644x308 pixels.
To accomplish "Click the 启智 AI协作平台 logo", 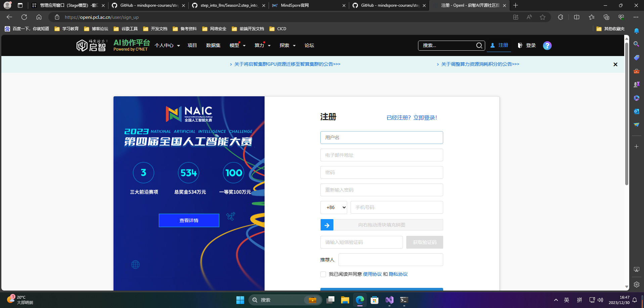I will click(x=91, y=45).
